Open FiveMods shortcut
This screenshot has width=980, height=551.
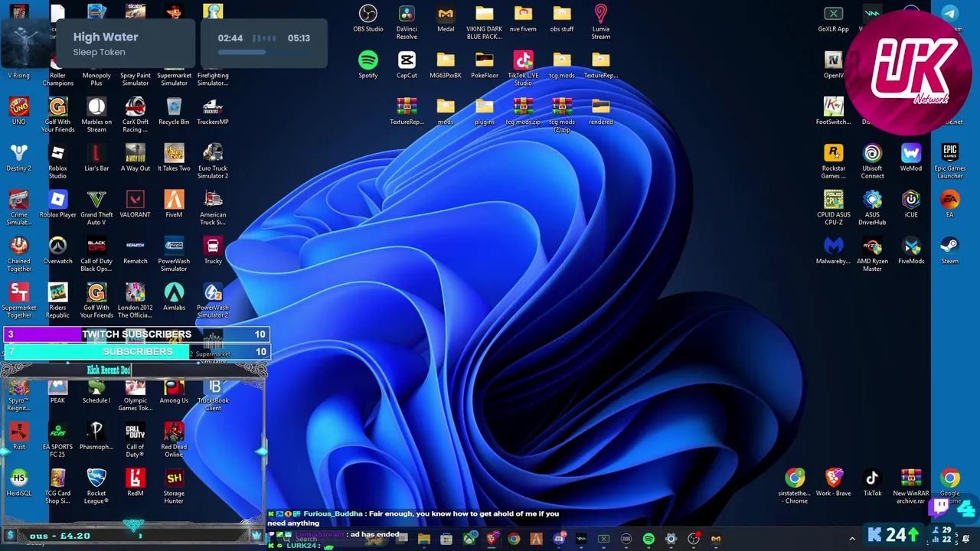click(x=911, y=251)
